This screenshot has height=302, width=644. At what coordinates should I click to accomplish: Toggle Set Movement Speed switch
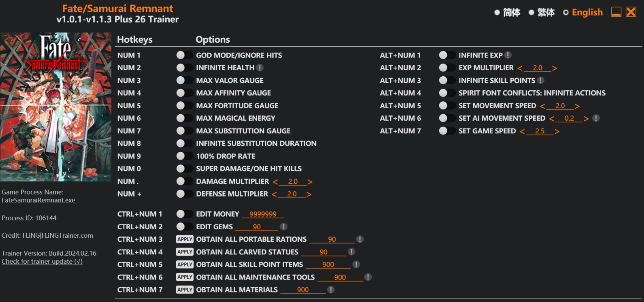pos(447,105)
